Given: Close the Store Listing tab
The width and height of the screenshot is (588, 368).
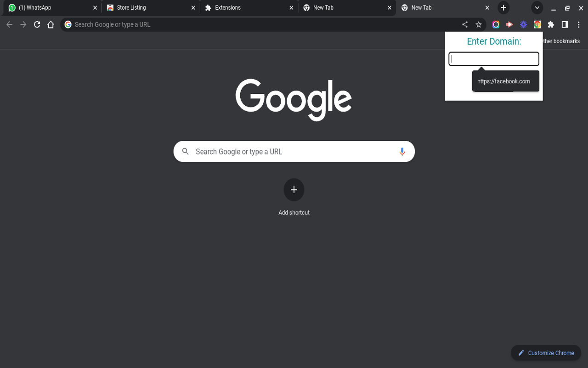Looking at the screenshot, I should (193, 8).
